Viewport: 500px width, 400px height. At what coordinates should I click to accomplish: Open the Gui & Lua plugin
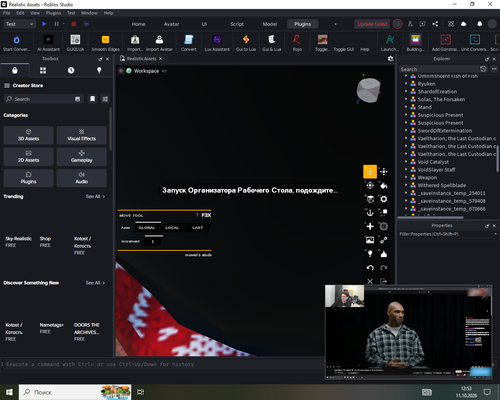click(272, 40)
